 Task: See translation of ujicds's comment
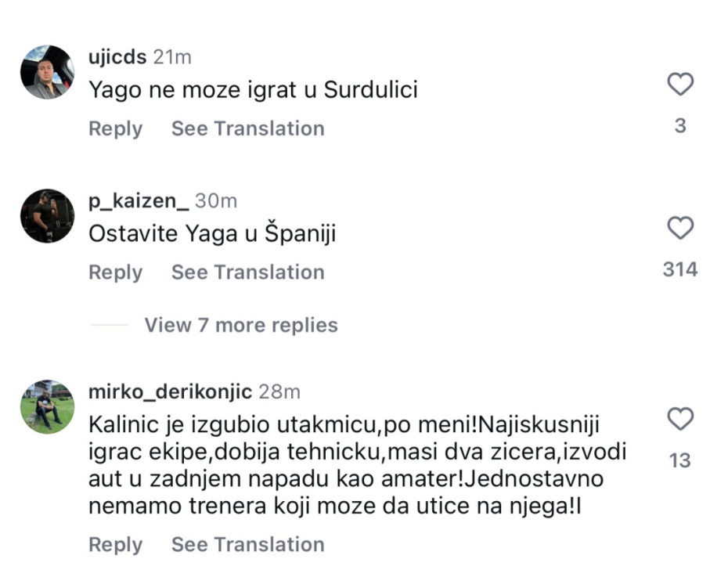click(247, 128)
